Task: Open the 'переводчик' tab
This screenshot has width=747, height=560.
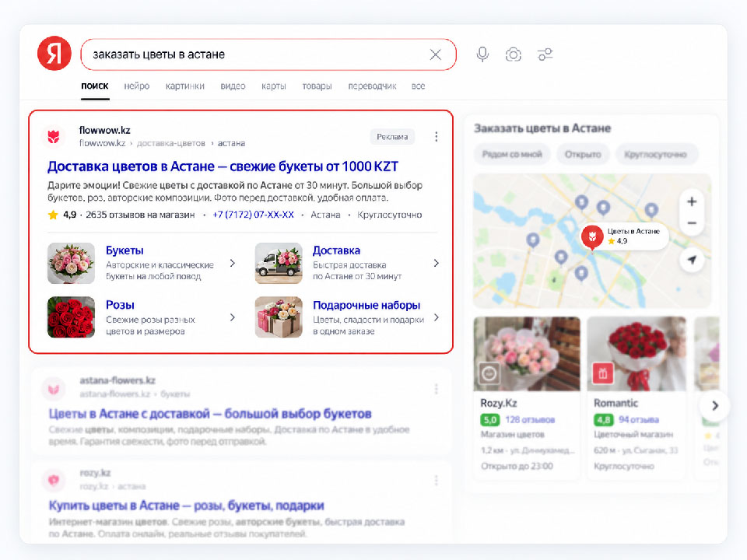Action: coord(372,86)
